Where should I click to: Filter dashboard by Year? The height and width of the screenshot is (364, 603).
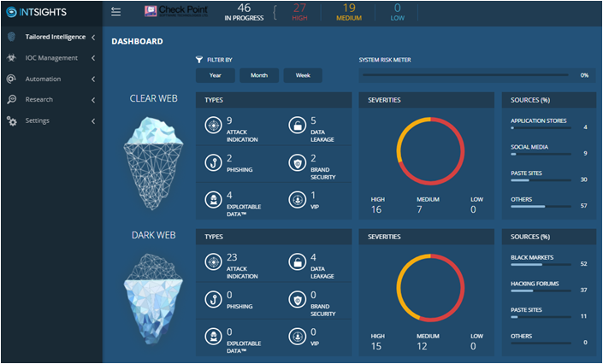[216, 75]
